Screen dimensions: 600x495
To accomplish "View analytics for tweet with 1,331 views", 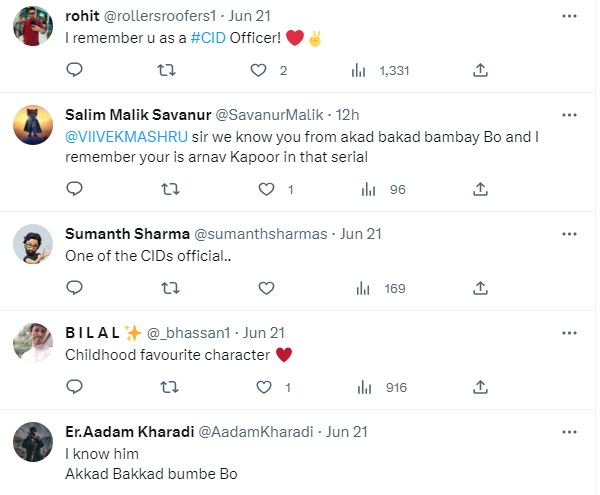I will point(360,70).
